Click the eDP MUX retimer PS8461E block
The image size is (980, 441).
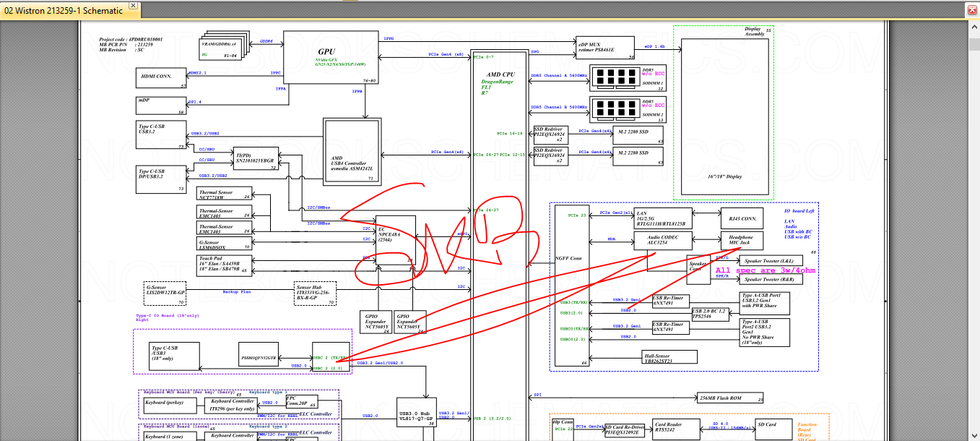pyautogui.click(x=605, y=47)
